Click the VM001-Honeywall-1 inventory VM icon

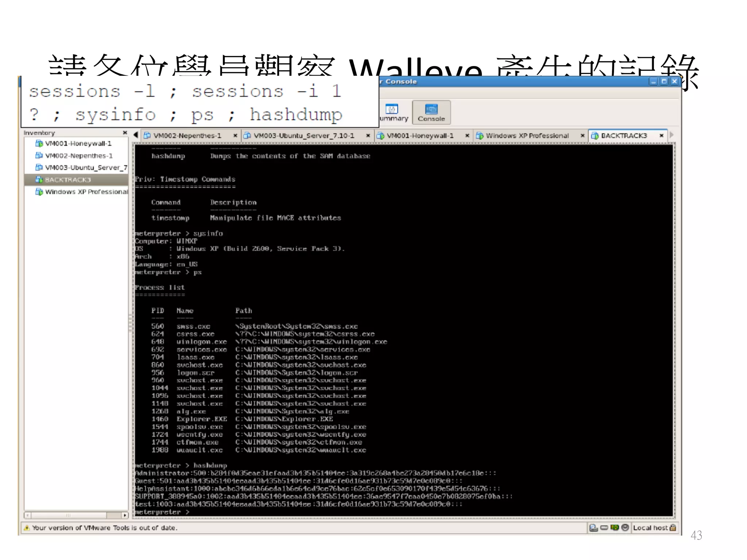pyautogui.click(x=39, y=143)
